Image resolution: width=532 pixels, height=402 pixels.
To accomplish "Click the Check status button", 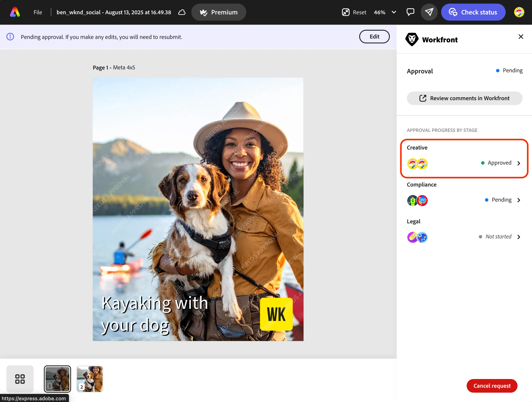I will click(x=473, y=12).
